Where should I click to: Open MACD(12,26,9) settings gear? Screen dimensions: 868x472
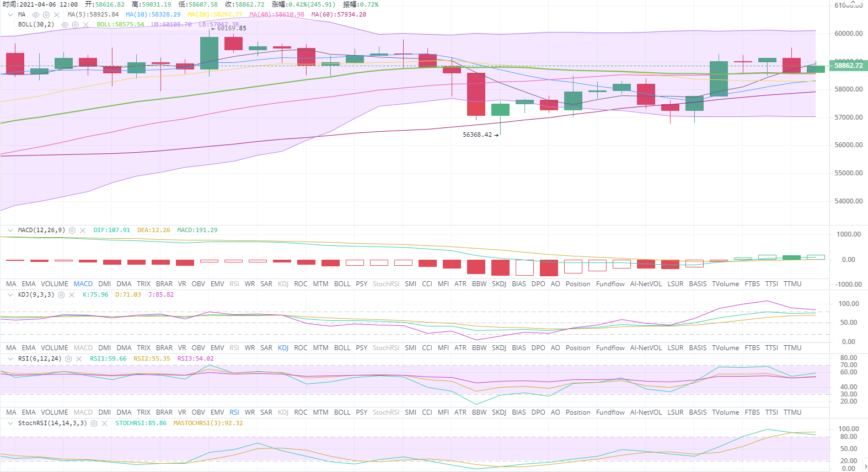pos(72,230)
